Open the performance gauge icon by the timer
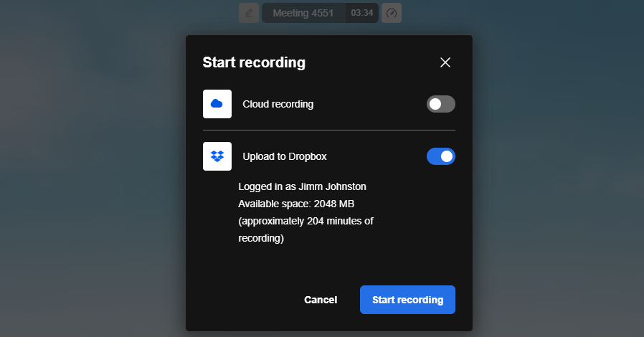 (x=392, y=13)
